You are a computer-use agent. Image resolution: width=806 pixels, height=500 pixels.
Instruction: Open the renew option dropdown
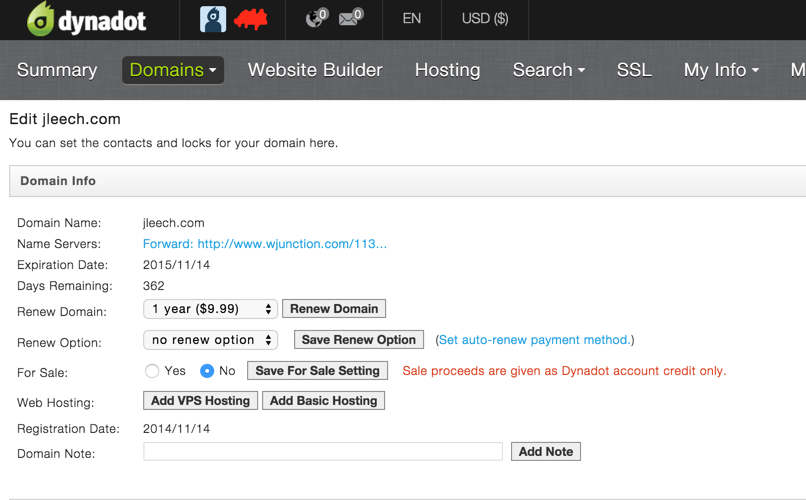pyautogui.click(x=210, y=340)
